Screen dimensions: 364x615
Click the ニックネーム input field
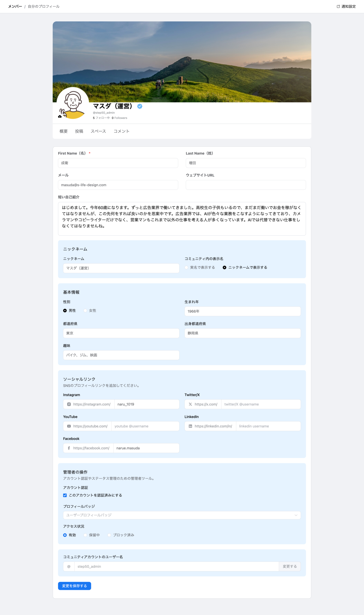click(x=121, y=268)
